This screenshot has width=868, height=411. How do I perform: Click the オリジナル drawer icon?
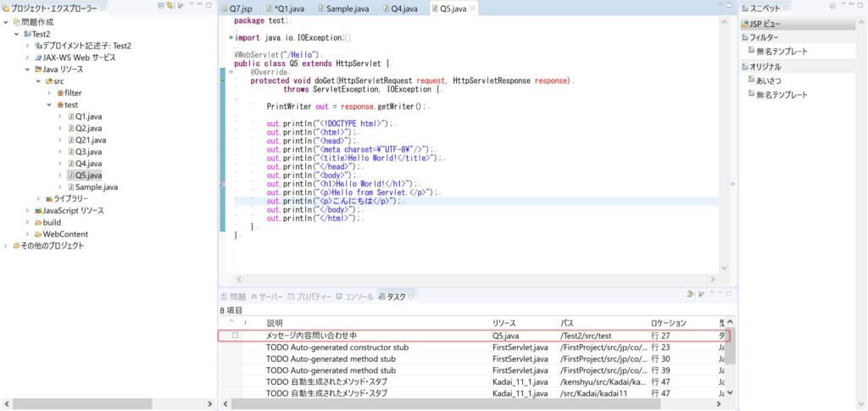point(745,67)
